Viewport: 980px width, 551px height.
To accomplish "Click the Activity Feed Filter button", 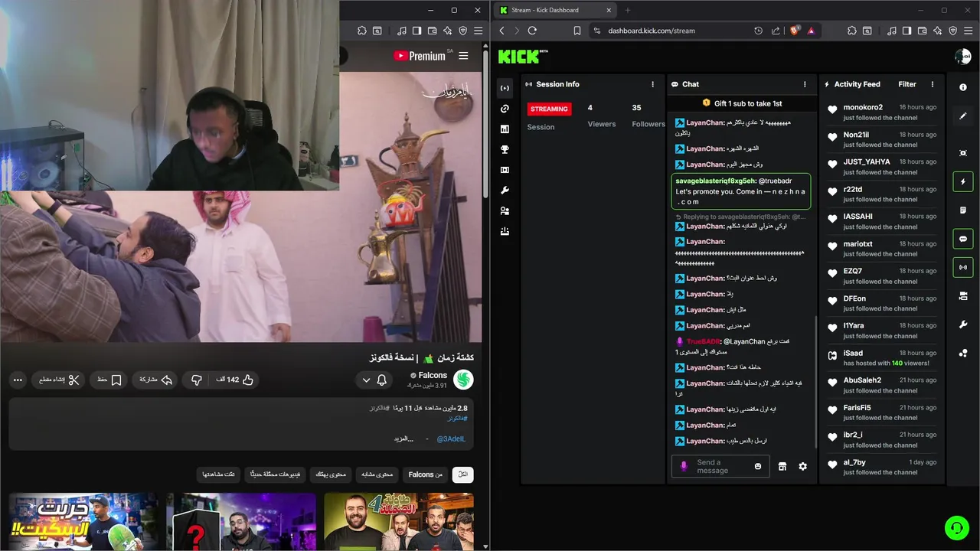I will point(907,84).
